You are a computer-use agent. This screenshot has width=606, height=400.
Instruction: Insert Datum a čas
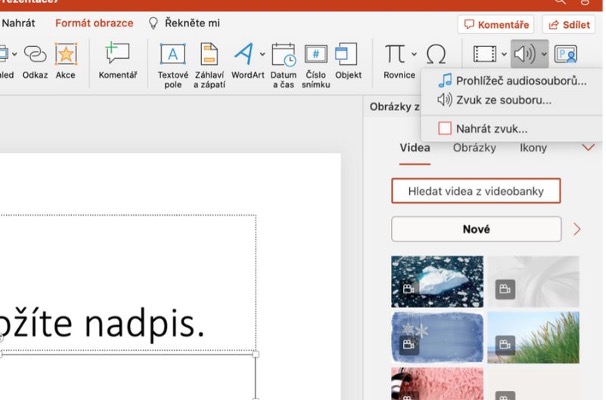(x=283, y=65)
